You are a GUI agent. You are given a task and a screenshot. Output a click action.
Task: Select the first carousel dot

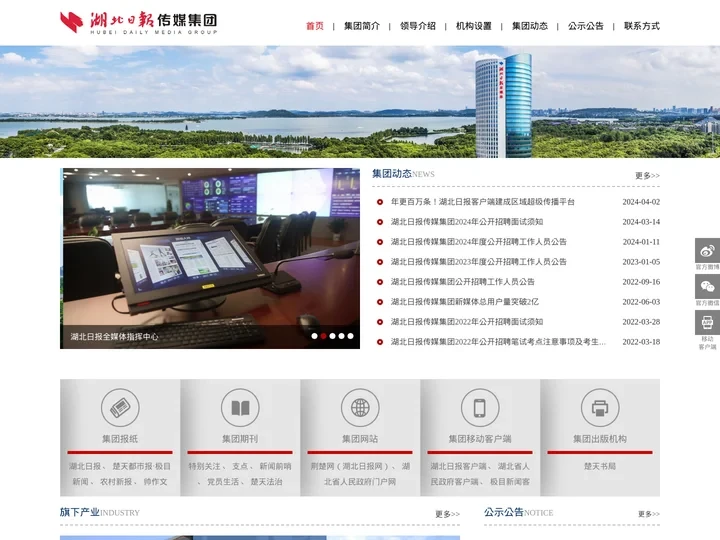tap(315, 336)
